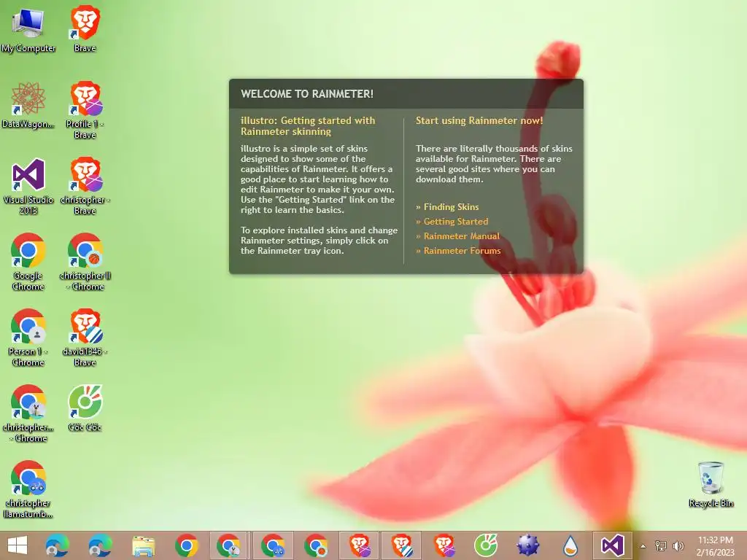Click 'illustro: Getting started with Rainmeter skinning' heading

[308, 125]
